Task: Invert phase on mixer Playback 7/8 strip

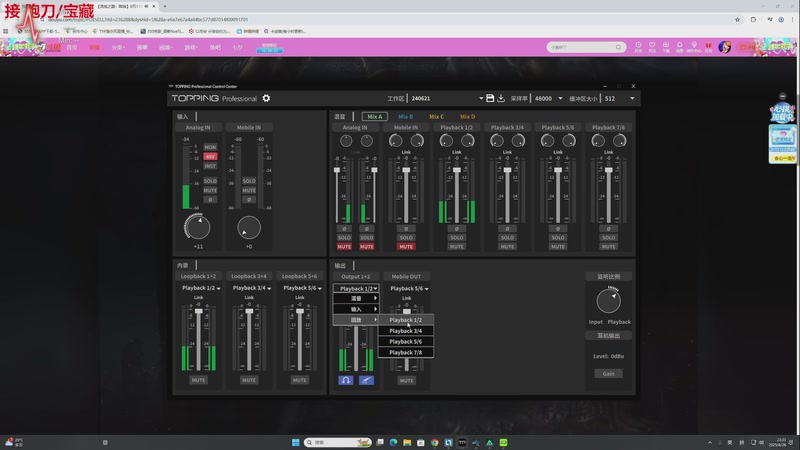Action: pyautogui.click(x=608, y=229)
